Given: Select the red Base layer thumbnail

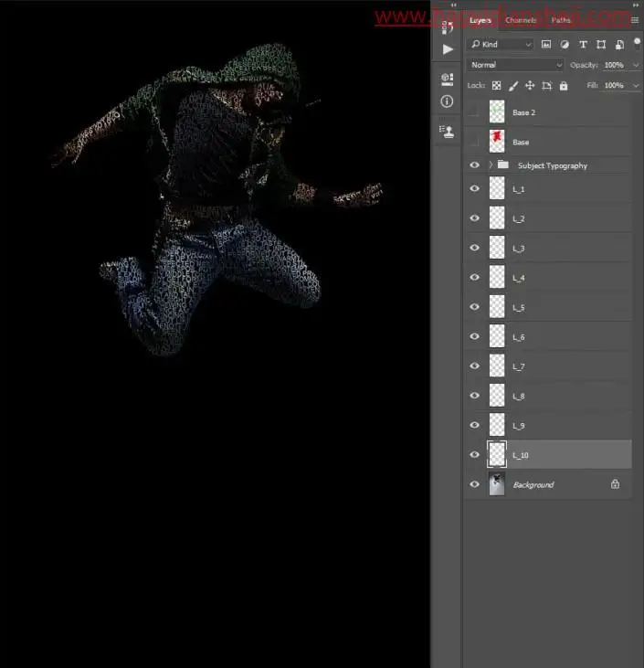Looking at the screenshot, I should tap(497, 142).
